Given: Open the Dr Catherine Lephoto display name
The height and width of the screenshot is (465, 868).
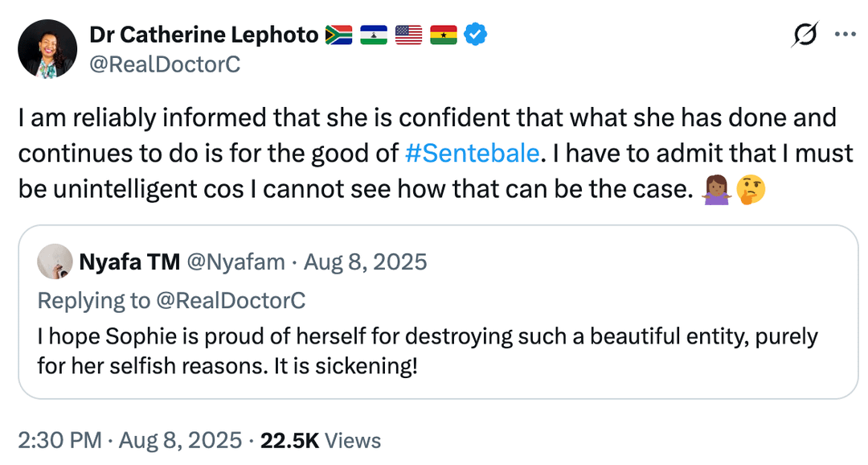Looking at the screenshot, I should pos(204,35).
